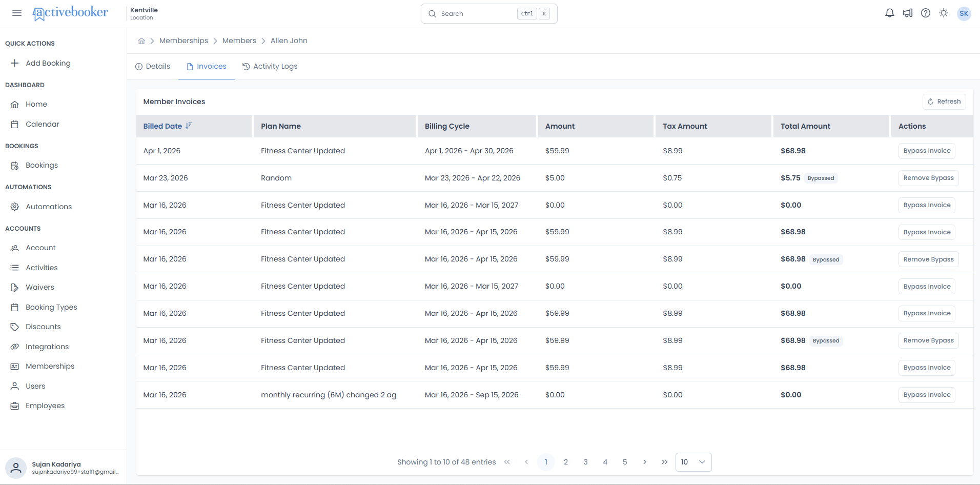Open the Kentville location selector
The height and width of the screenshot is (485, 980).
(x=144, y=13)
